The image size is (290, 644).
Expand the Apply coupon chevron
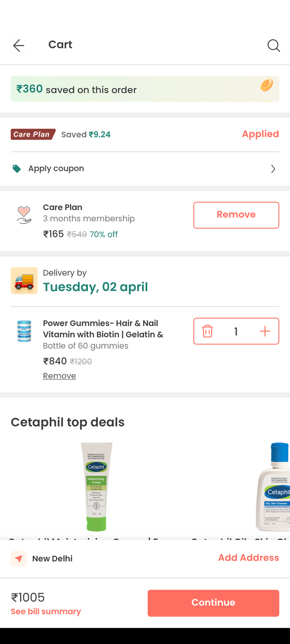coord(273,169)
